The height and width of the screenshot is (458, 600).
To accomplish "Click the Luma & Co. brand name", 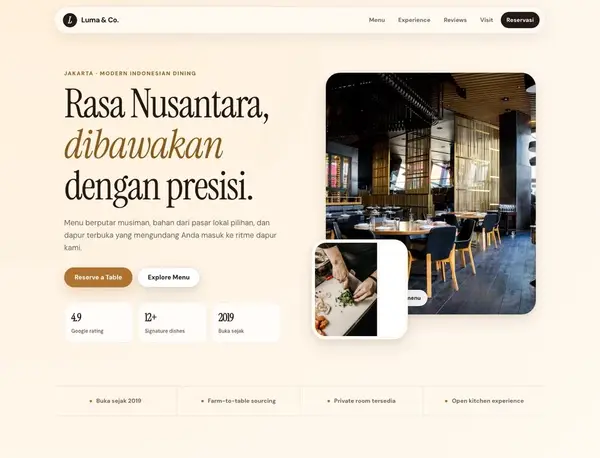I will pos(100,20).
